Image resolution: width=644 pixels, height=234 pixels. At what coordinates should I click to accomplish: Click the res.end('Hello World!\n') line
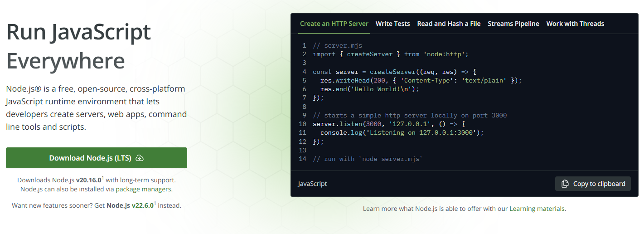pyautogui.click(x=370, y=89)
